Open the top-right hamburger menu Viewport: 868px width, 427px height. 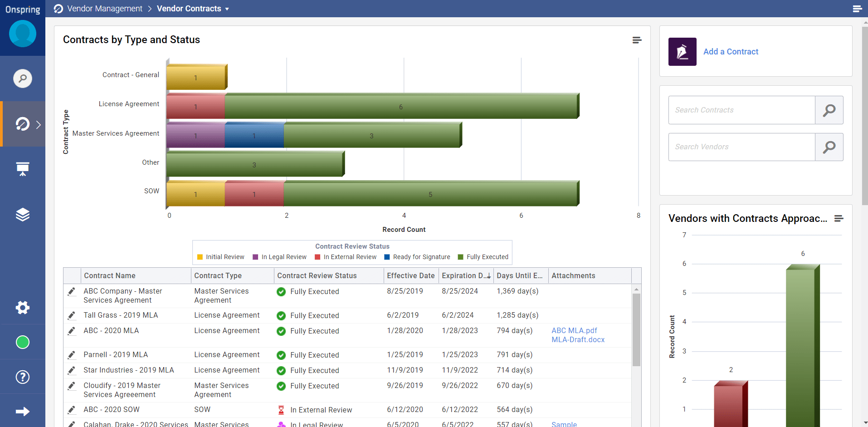(x=857, y=9)
